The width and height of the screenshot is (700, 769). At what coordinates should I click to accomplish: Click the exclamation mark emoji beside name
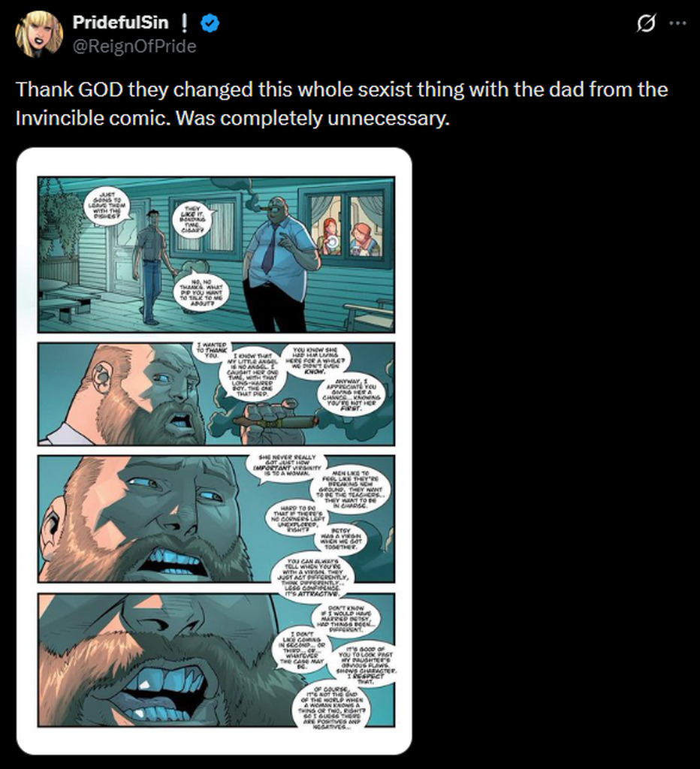(184, 22)
